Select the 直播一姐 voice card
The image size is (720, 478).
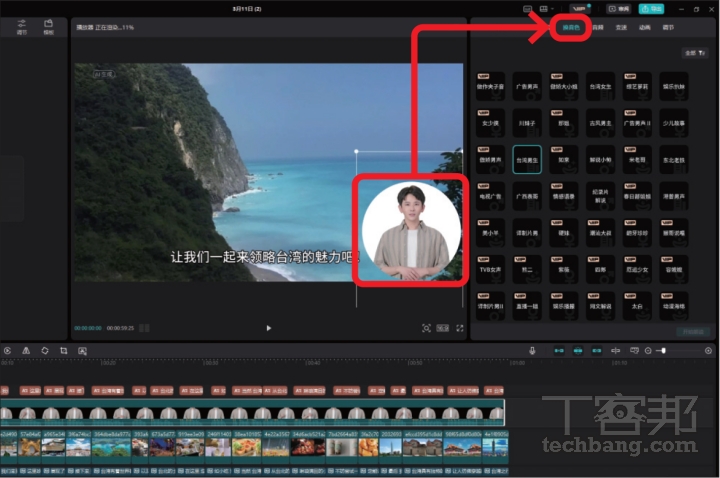pyautogui.click(x=527, y=306)
